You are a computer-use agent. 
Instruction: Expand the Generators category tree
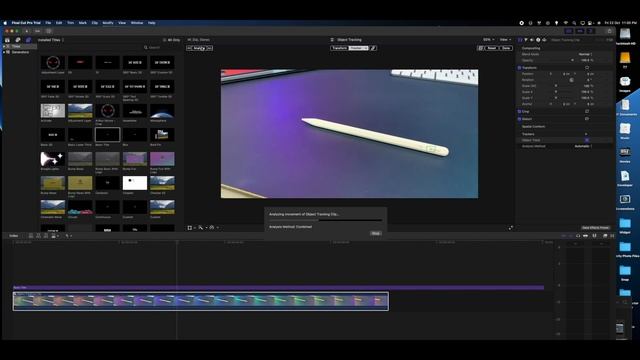pos(4,52)
